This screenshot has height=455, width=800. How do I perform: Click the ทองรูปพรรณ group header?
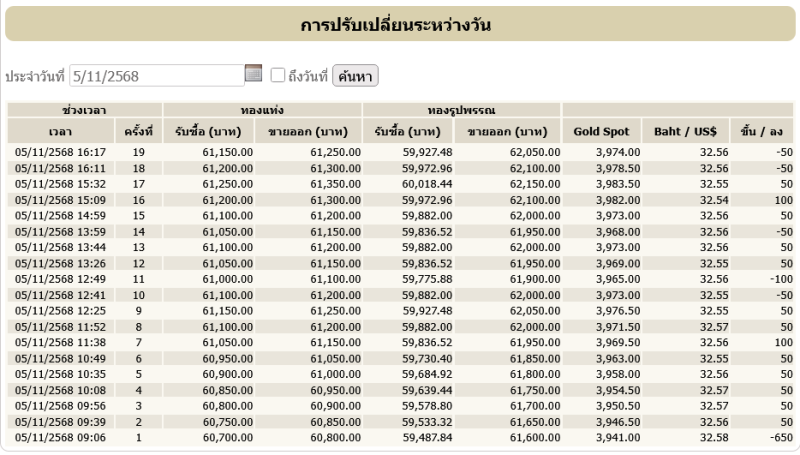(x=462, y=109)
